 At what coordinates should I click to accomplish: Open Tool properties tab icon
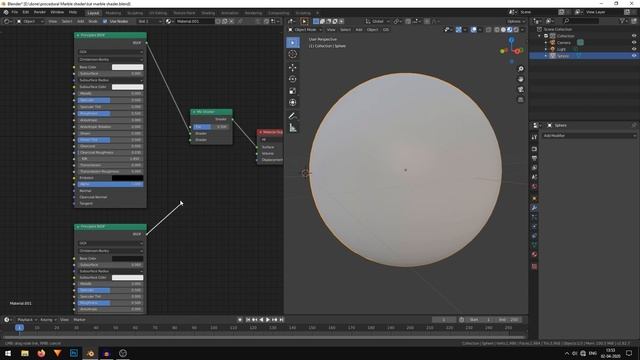(534, 137)
